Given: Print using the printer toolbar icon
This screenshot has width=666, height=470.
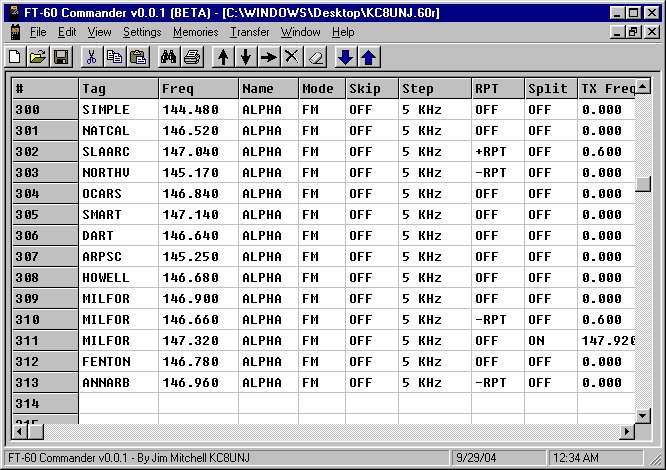Looking at the screenshot, I should pyautogui.click(x=192, y=57).
